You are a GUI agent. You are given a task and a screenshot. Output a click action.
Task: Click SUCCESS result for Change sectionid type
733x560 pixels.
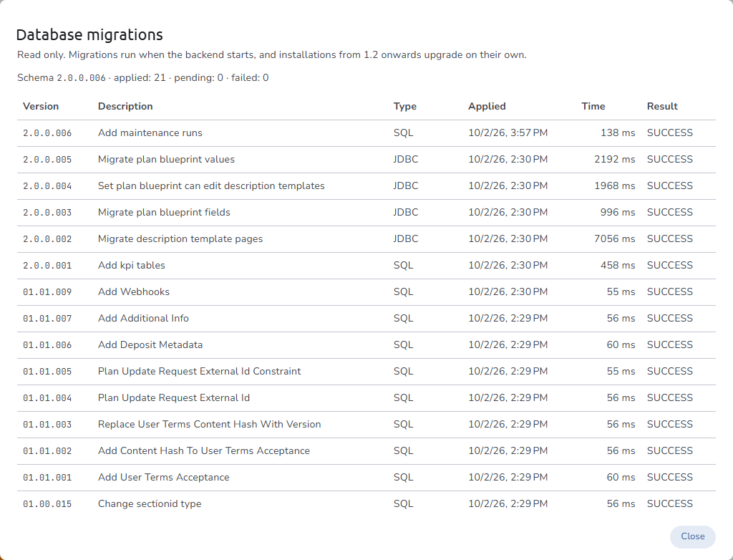point(669,504)
